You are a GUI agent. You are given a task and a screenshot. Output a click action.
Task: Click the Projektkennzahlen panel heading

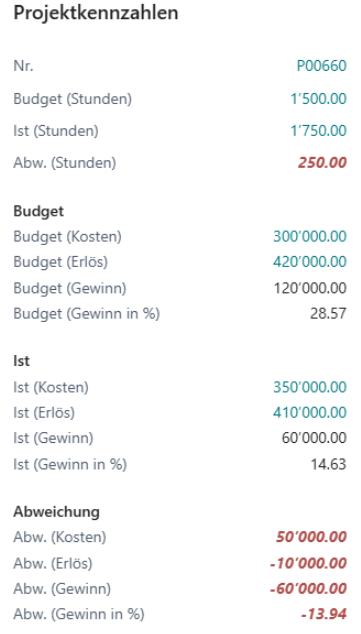coord(96,13)
